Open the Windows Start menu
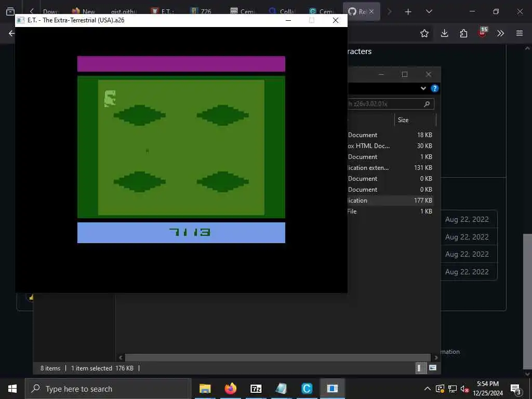 12,389
